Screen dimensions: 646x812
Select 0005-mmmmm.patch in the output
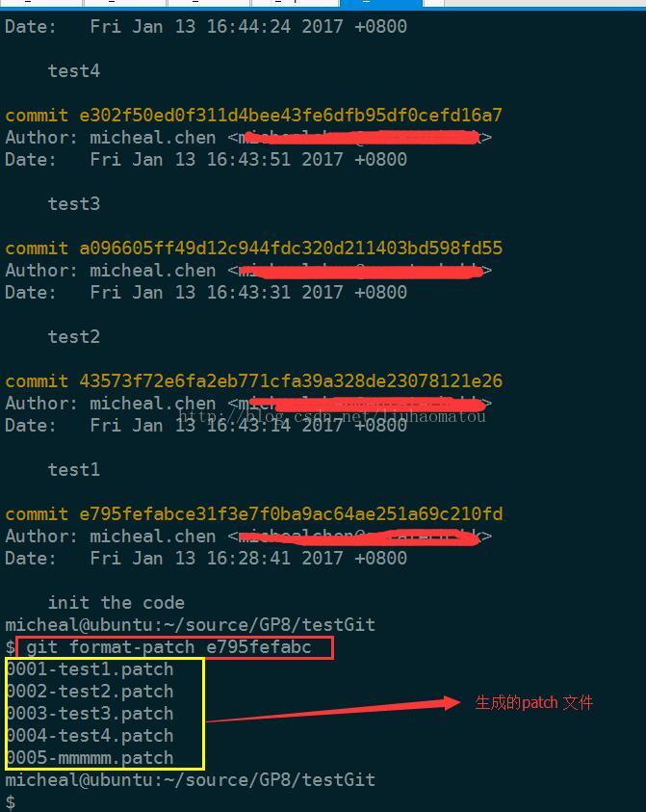click(x=90, y=758)
